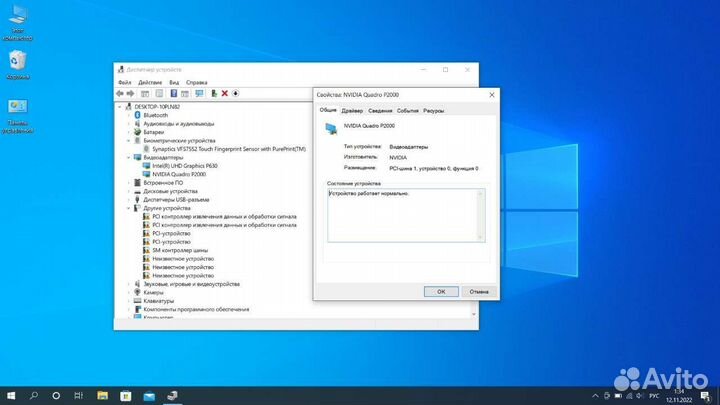Toggle the console tree toolbar icon
The image size is (720, 405).
coord(145,94)
